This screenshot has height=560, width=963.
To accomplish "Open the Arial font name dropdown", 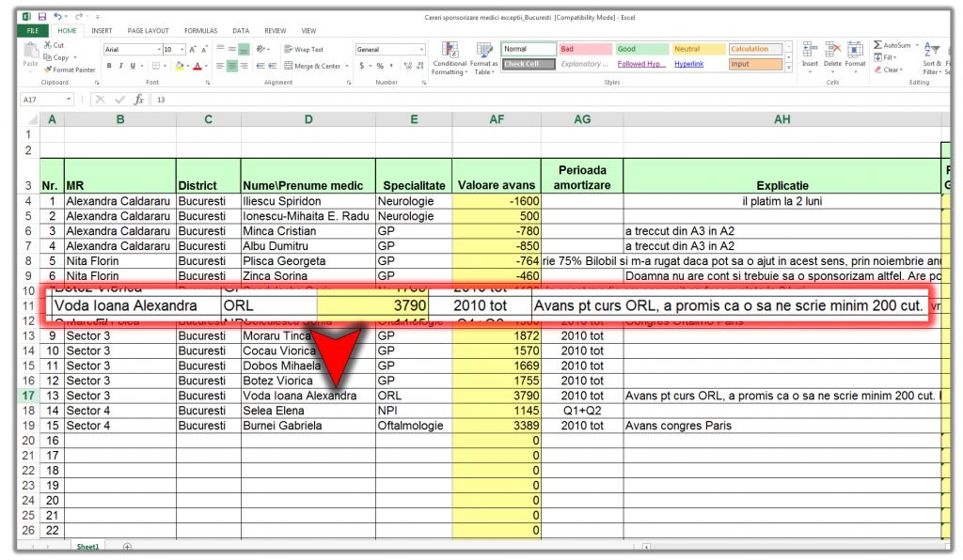I will click(x=159, y=49).
